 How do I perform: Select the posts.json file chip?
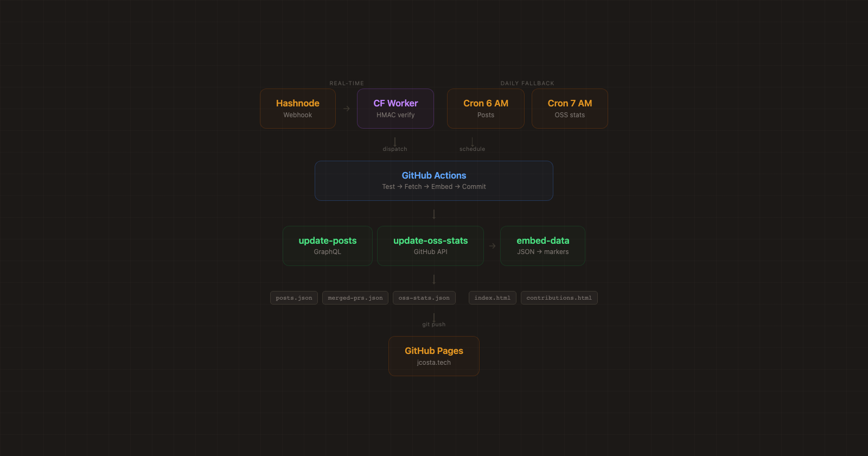(x=293, y=298)
